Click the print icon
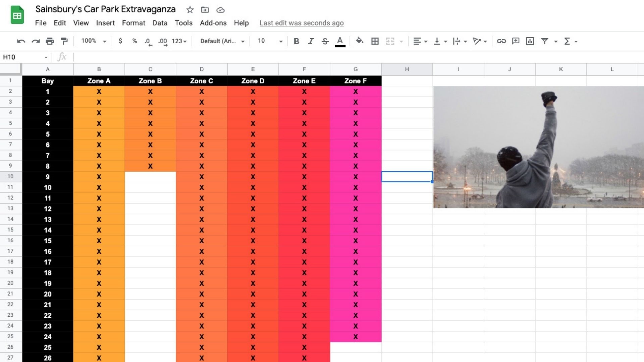This screenshot has width=644, height=362. pos(50,41)
